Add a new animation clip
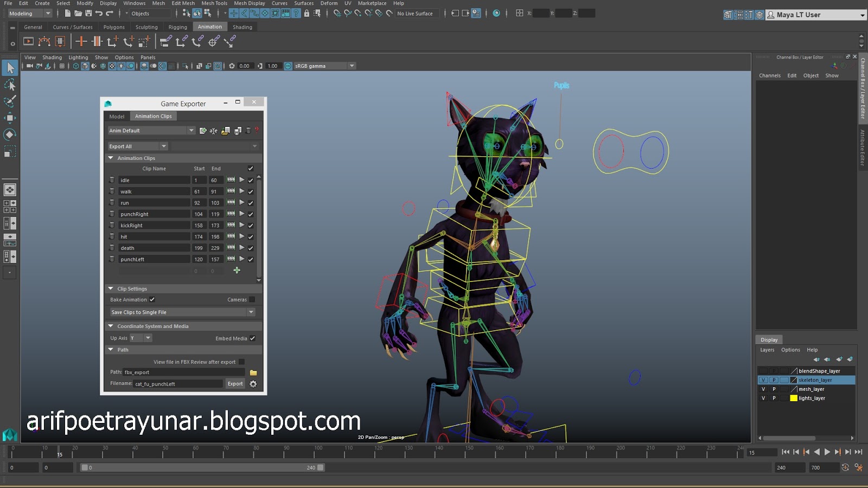Image resolution: width=868 pixels, height=488 pixels. click(237, 270)
